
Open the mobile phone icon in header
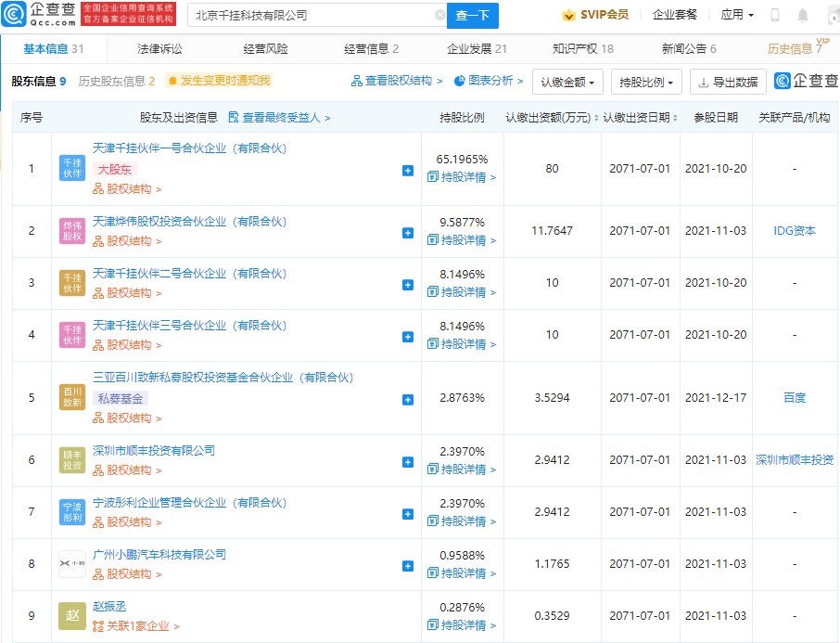[775, 15]
